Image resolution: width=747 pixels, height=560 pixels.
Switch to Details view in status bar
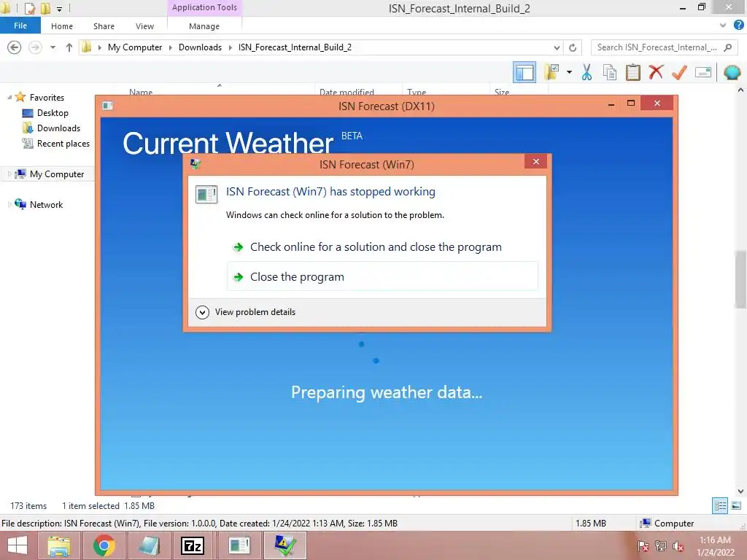click(720, 506)
